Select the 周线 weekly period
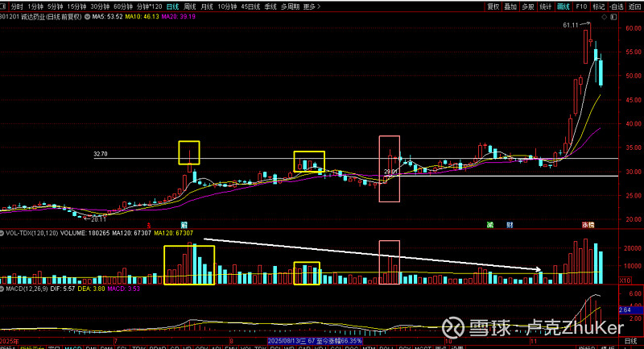Screen dimensions: 644x349 (190, 6)
